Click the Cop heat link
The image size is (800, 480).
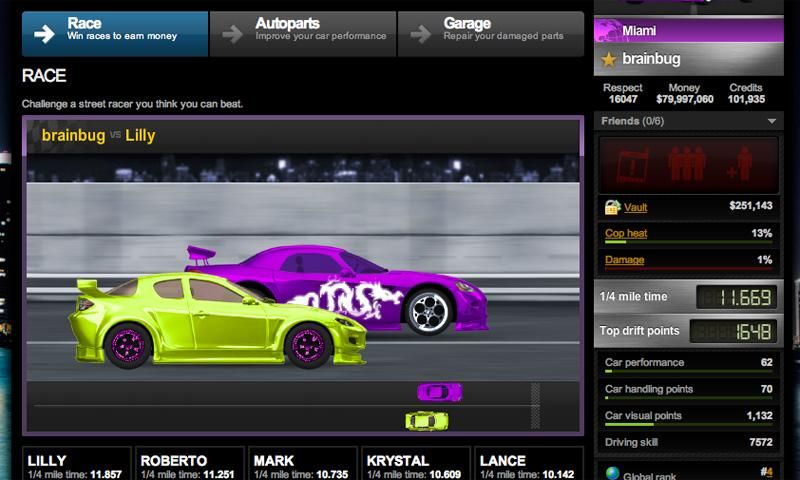[x=627, y=233]
